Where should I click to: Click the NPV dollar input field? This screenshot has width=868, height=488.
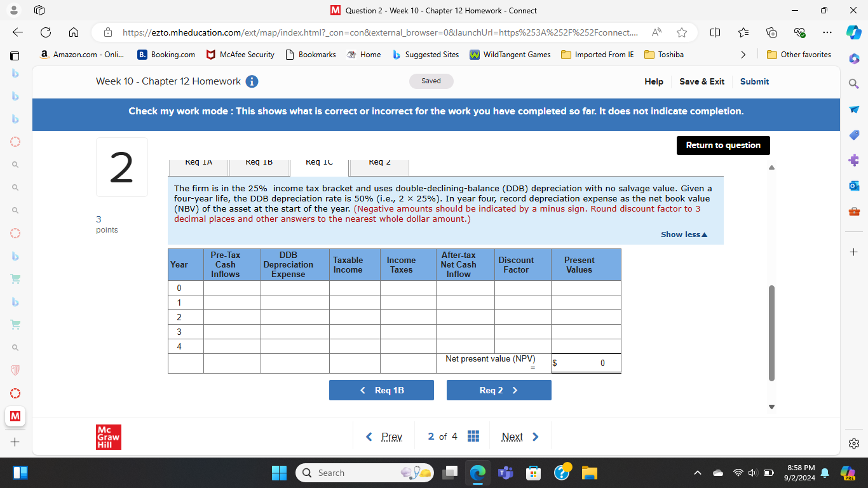pos(586,363)
